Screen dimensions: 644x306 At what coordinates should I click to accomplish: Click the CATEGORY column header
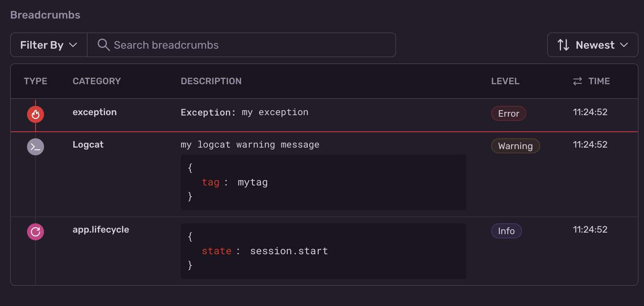click(x=97, y=81)
